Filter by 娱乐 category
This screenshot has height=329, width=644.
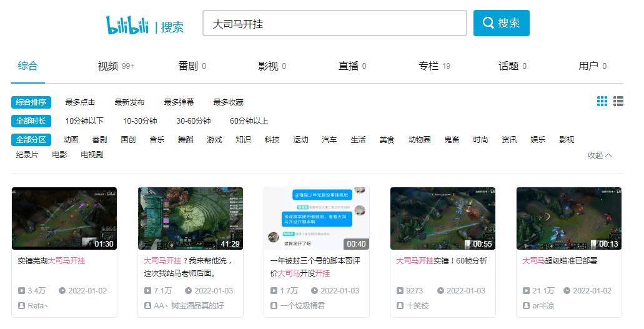click(538, 140)
